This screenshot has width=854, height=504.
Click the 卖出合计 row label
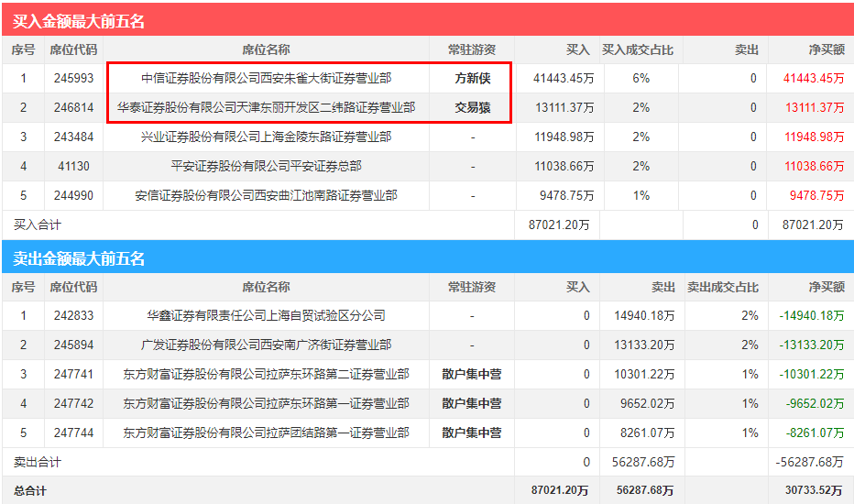(x=38, y=463)
